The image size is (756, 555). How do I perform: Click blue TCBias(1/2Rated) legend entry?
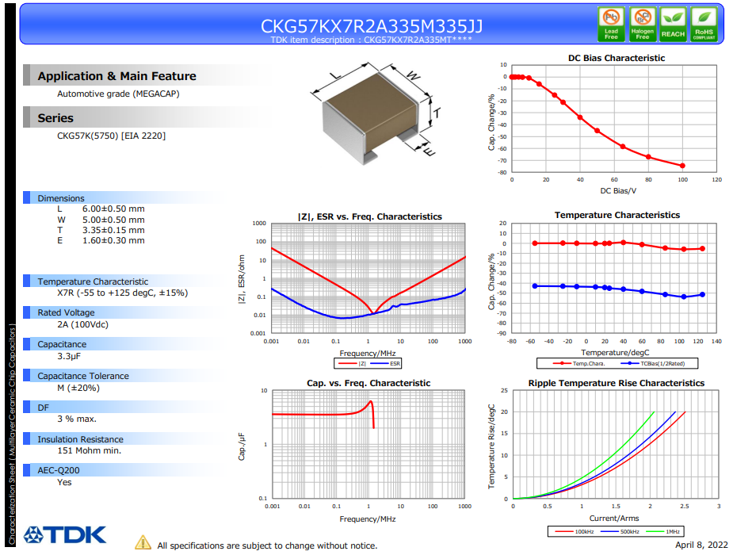652,363
